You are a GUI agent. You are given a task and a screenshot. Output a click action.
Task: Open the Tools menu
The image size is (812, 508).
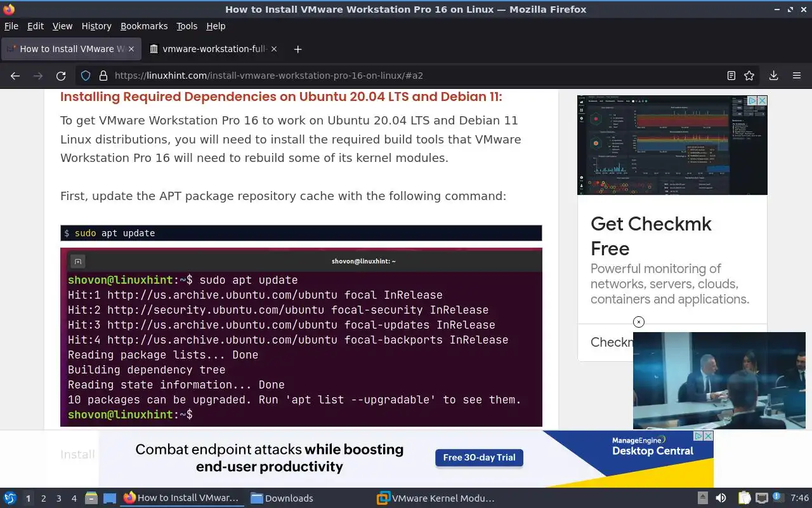coord(187,26)
